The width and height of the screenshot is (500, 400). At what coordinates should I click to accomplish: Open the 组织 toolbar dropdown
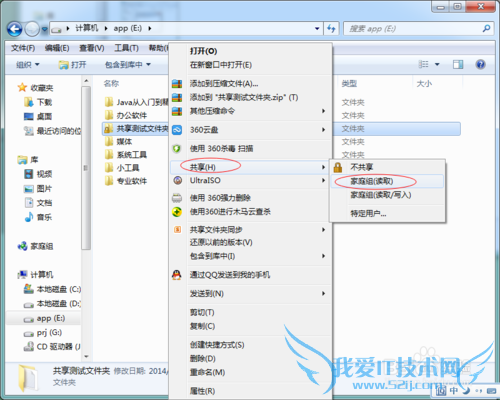28,64
